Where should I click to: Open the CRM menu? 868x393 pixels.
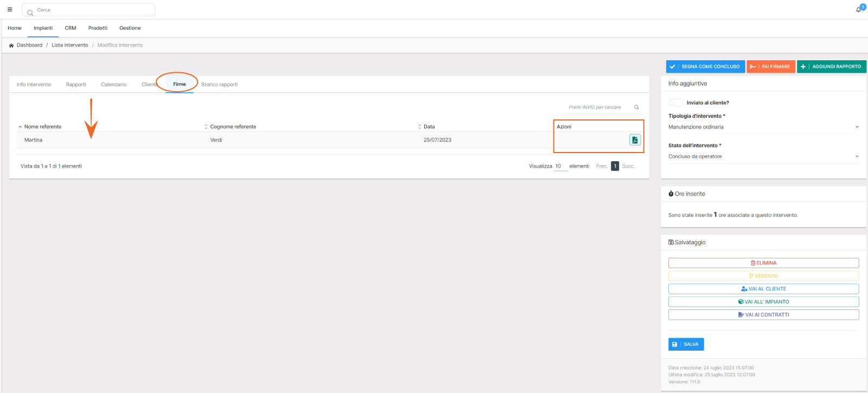tap(71, 28)
